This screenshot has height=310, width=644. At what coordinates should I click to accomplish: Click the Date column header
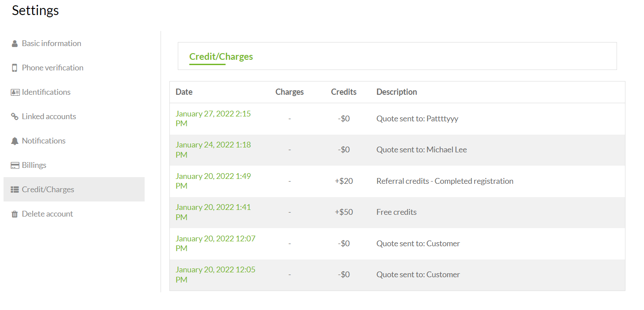[x=184, y=92]
